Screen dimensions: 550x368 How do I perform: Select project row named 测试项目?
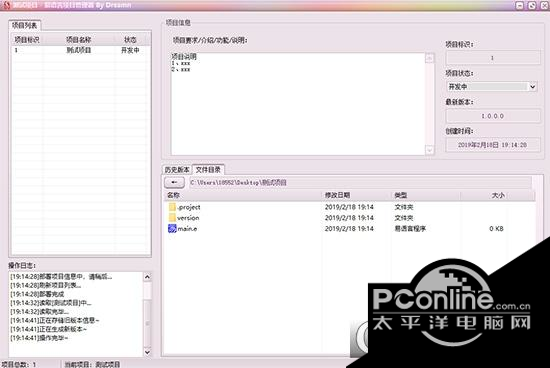pos(80,50)
